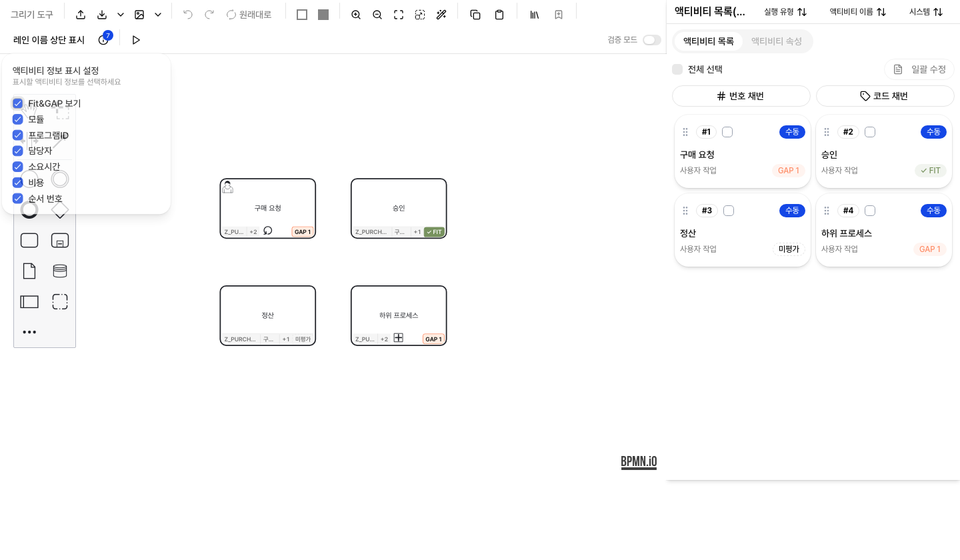This screenshot has height=560, width=960.
Task: Open the download dropdown arrow
Action: pyautogui.click(x=121, y=15)
